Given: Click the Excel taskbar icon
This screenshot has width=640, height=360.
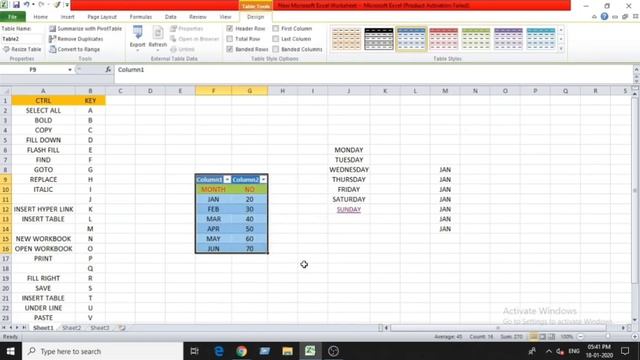Looking at the screenshot, I should click(x=310, y=351).
